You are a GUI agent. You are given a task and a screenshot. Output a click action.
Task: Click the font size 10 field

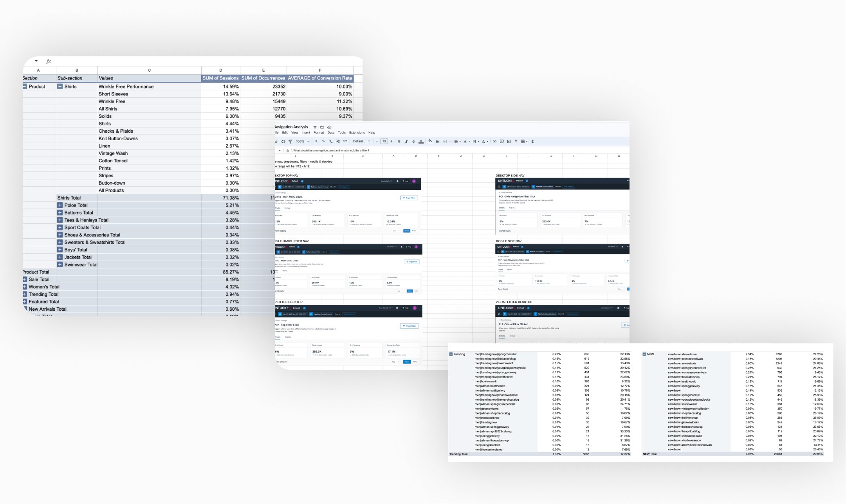[x=384, y=142]
